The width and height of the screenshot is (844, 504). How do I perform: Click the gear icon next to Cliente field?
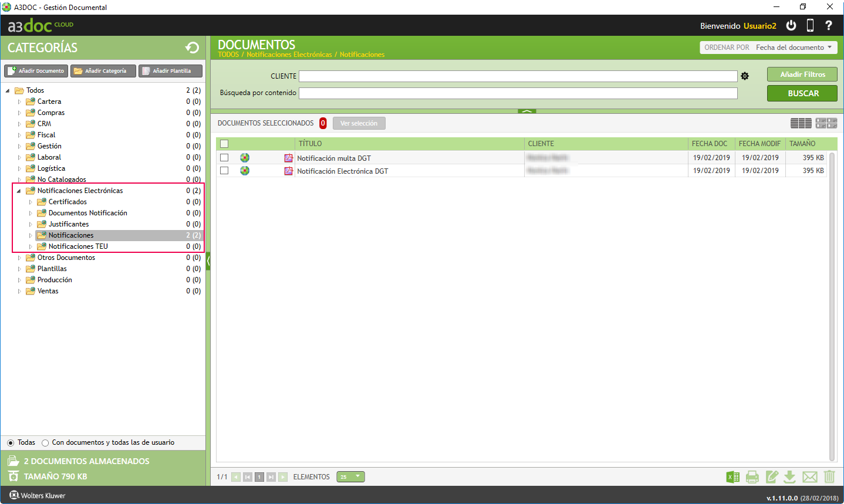pyautogui.click(x=745, y=76)
